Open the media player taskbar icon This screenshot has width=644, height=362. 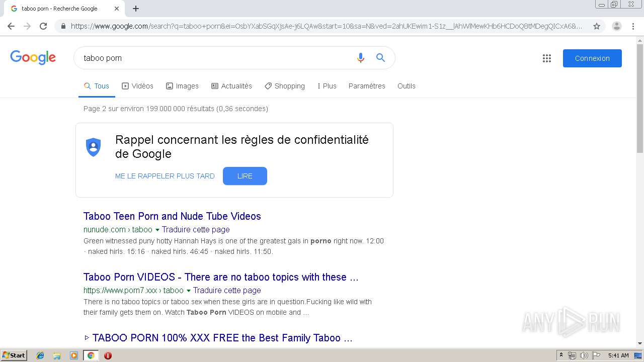click(74, 355)
